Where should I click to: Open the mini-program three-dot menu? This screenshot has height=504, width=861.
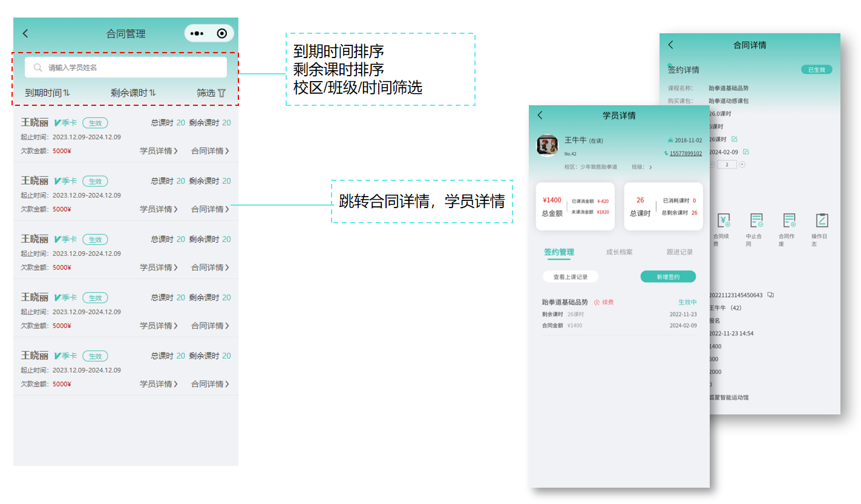click(197, 34)
